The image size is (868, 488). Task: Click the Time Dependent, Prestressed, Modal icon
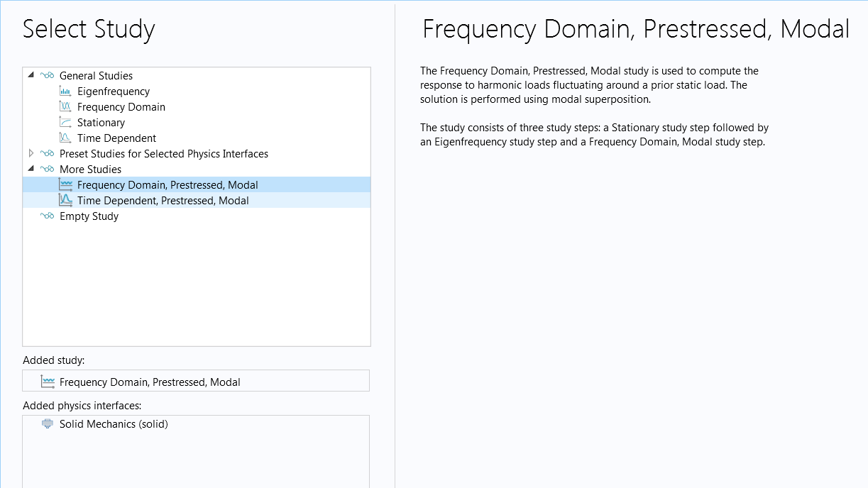click(x=65, y=201)
